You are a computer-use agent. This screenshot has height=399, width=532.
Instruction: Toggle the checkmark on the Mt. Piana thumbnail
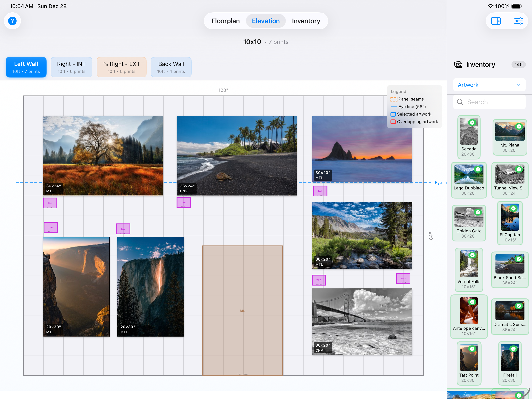pos(519,126)
